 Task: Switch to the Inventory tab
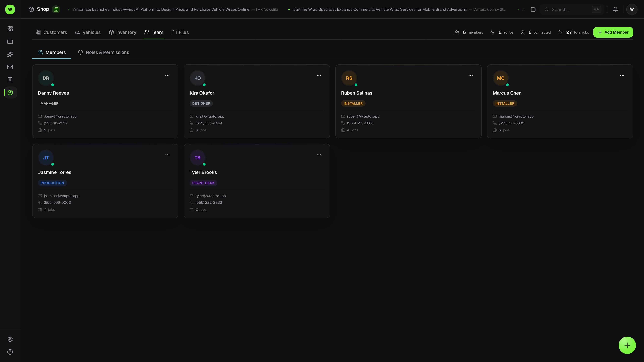[122, 32]
